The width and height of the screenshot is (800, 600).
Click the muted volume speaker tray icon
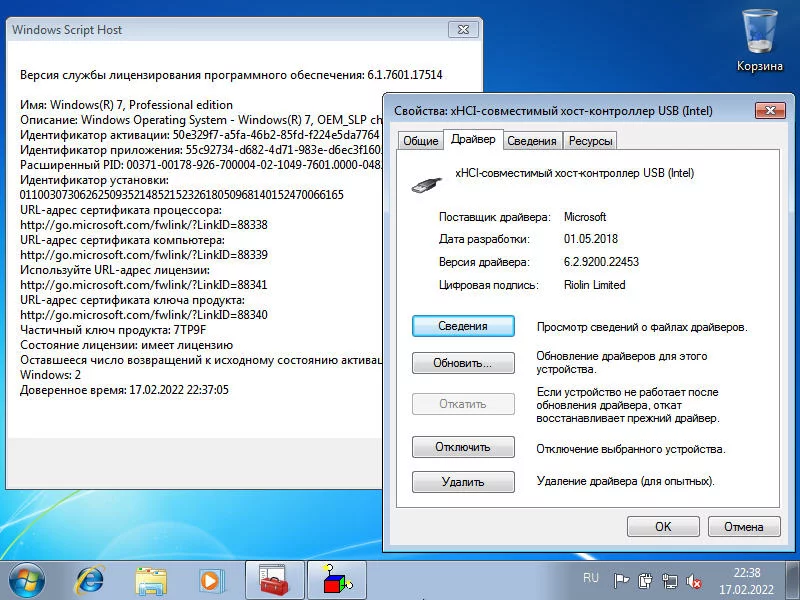[694, 581]
